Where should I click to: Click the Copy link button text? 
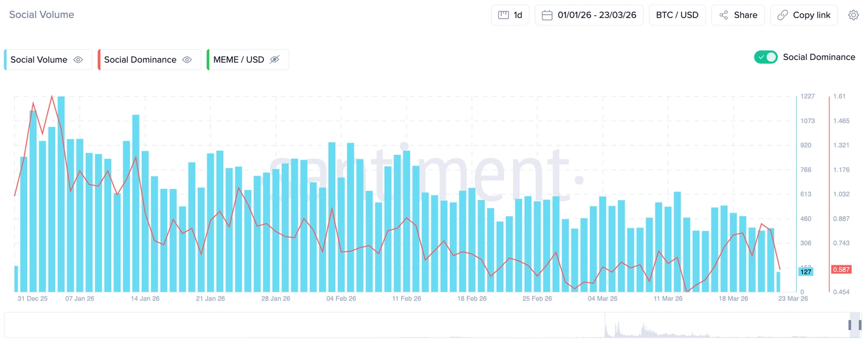811,15
